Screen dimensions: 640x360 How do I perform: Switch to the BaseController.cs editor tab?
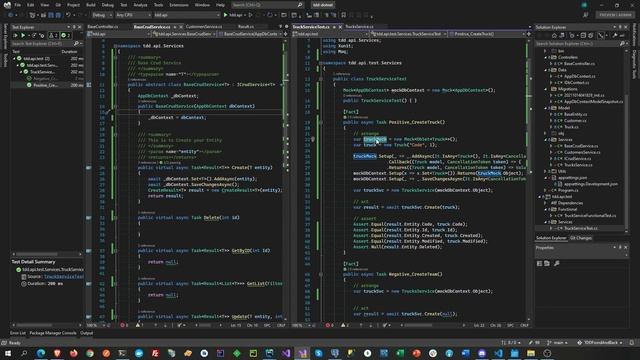(103, 27)
